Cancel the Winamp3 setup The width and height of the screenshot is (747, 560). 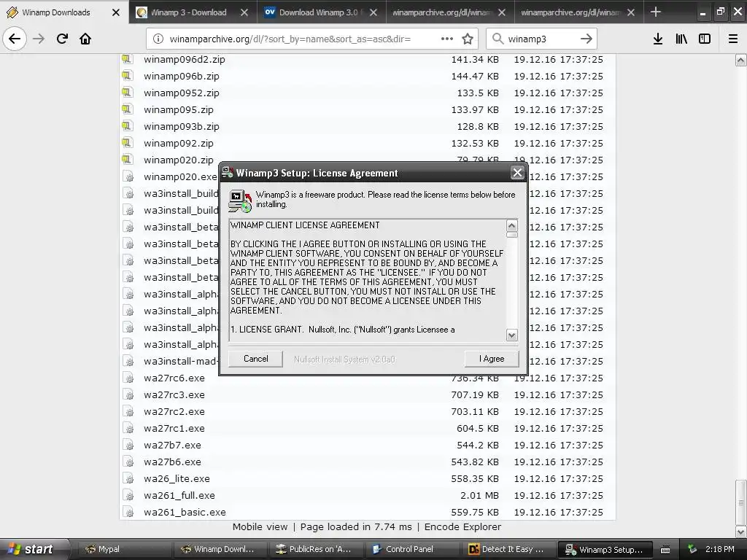pyautogui.click(x=256, y=359)
